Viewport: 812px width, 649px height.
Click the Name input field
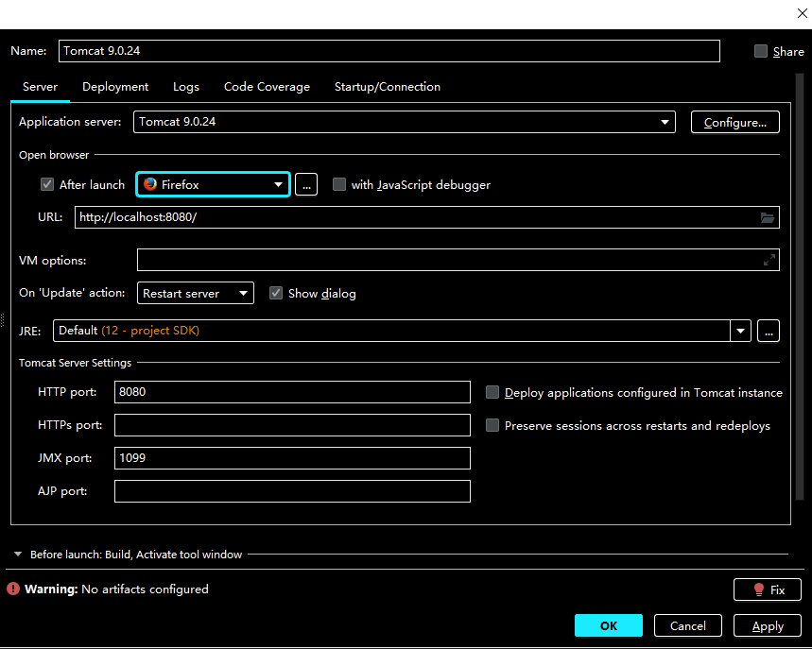click(389, 51)
